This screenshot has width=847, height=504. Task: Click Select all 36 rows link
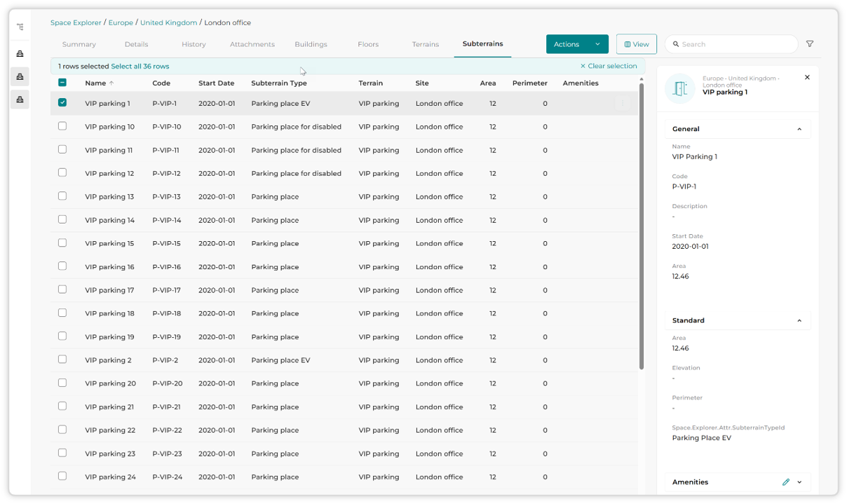[x=140, y=67]
